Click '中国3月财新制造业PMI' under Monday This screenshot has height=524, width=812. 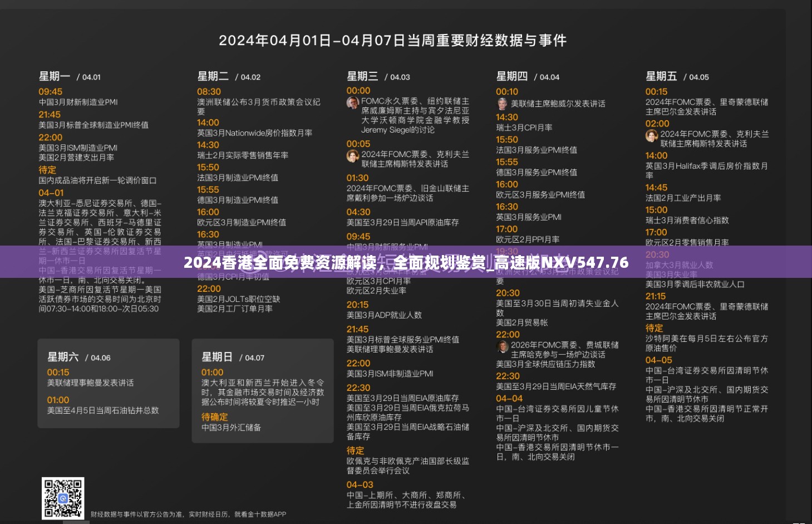click(x=78, y=102)
